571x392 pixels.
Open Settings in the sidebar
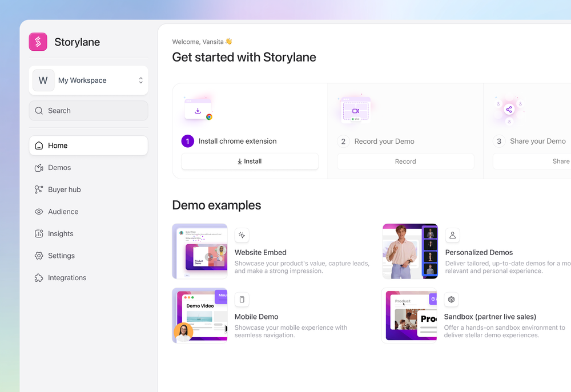89,256
